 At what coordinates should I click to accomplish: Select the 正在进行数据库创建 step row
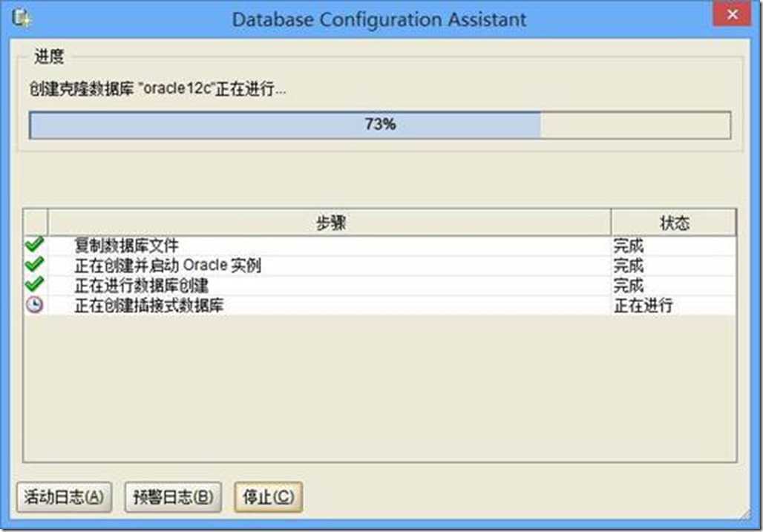pyautogui.click(x=379, y=286)
